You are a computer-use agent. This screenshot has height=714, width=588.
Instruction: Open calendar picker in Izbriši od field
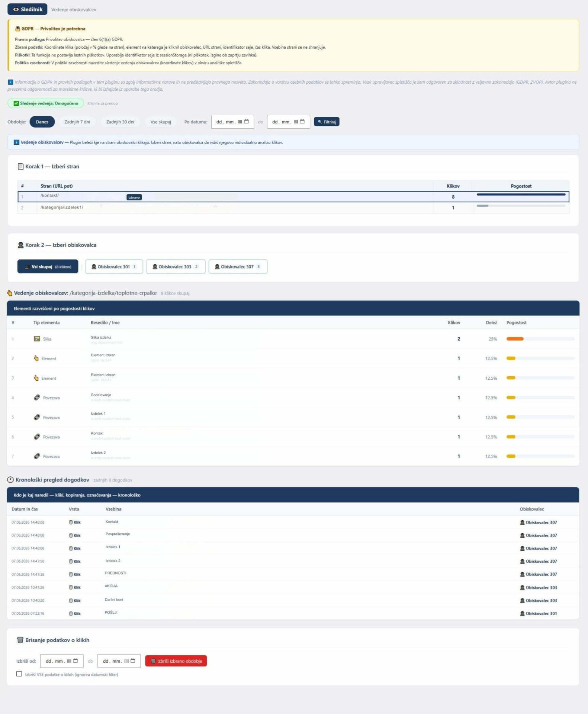(x=75, y=661)
